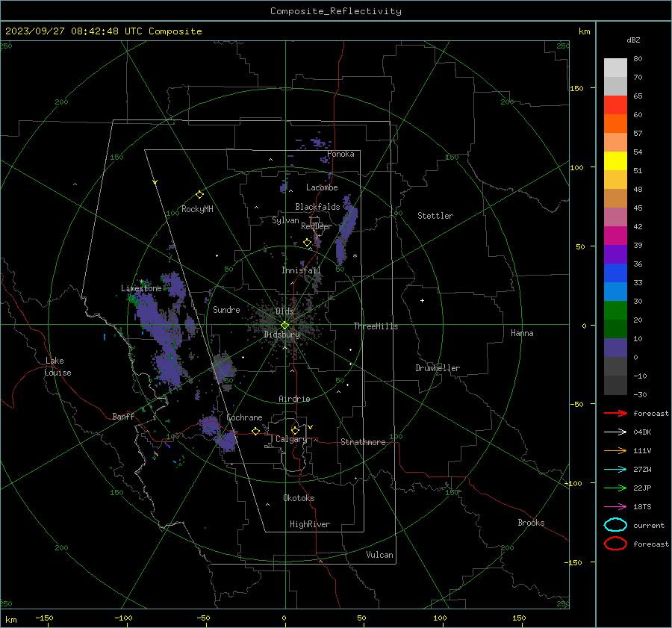Click the Okotoks city label
Screen dimensions: 672x628
(299, 498)
